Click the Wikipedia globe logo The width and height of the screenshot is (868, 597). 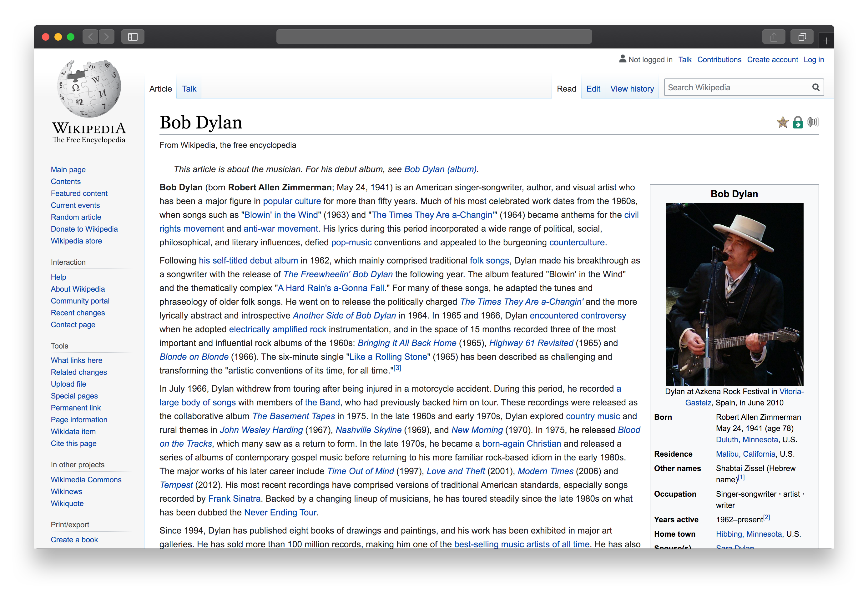89,89
